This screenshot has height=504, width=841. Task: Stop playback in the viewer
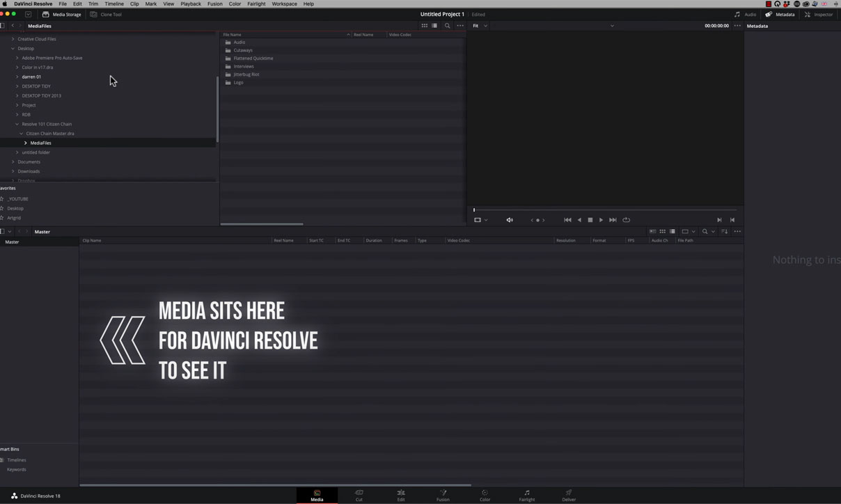pos(590,220)
